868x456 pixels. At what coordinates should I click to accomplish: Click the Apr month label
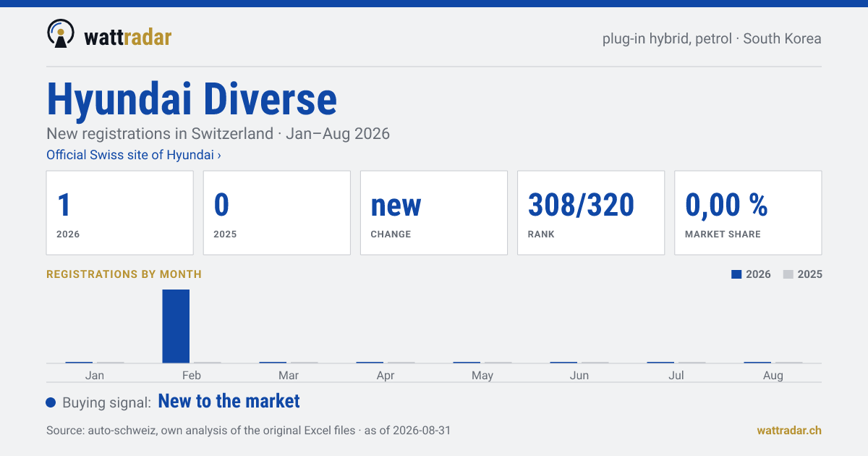pos(386,375)
